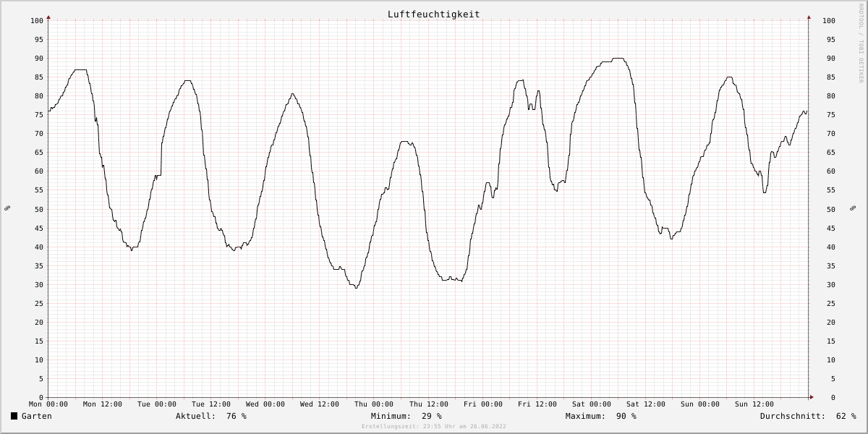Select the "90" label on the left axis

tap(39, 59)
